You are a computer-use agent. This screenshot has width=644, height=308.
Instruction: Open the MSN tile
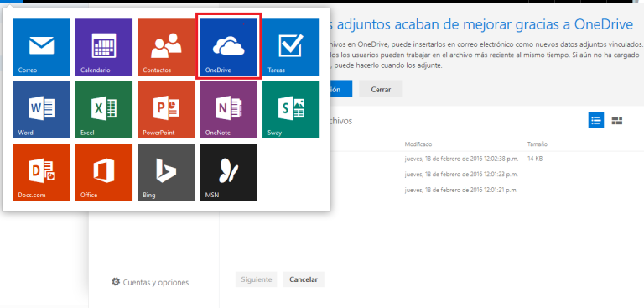[x=229, y=172]
